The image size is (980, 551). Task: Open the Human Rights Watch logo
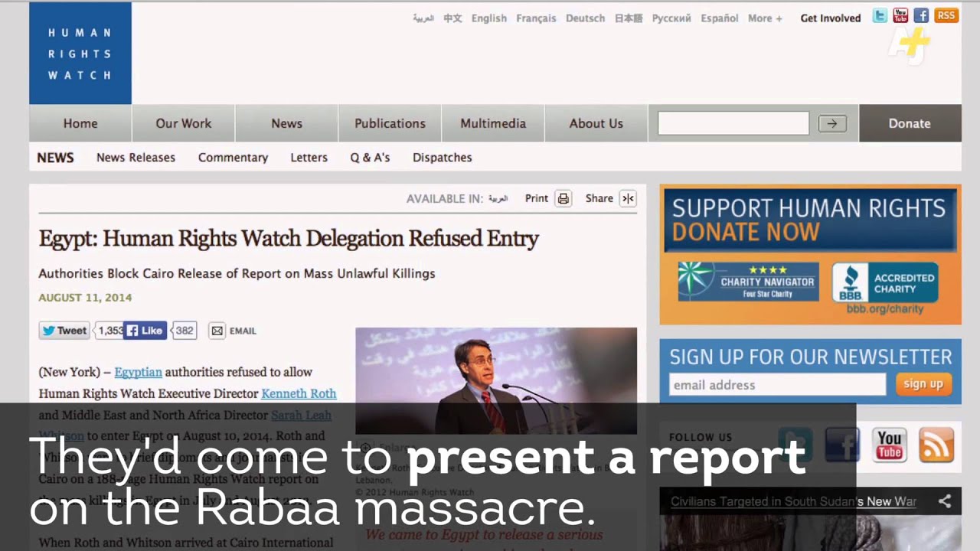(80, 54)
